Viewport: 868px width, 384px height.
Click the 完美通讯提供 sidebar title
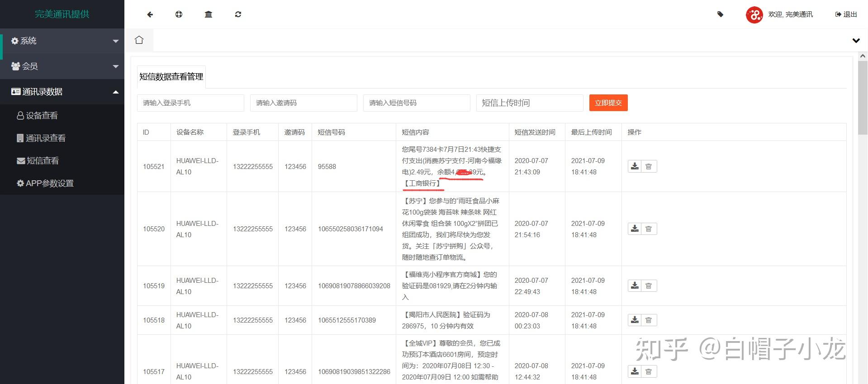click(62, 14)
